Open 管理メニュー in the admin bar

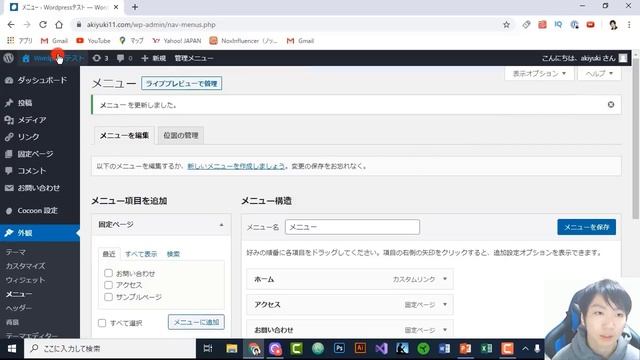[194, 58]
